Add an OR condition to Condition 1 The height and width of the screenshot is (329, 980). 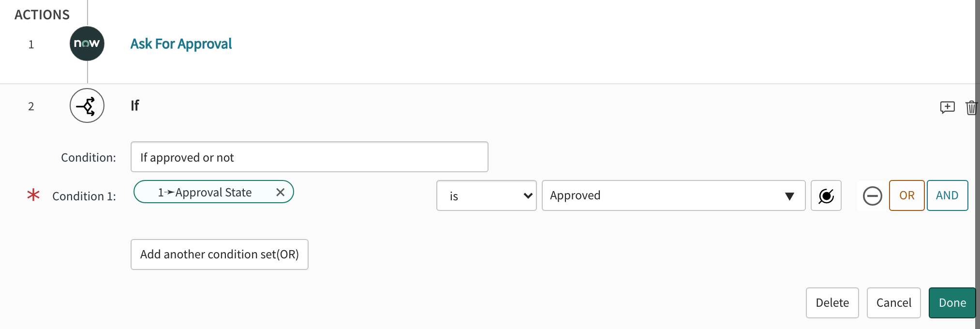coord(906,195)
